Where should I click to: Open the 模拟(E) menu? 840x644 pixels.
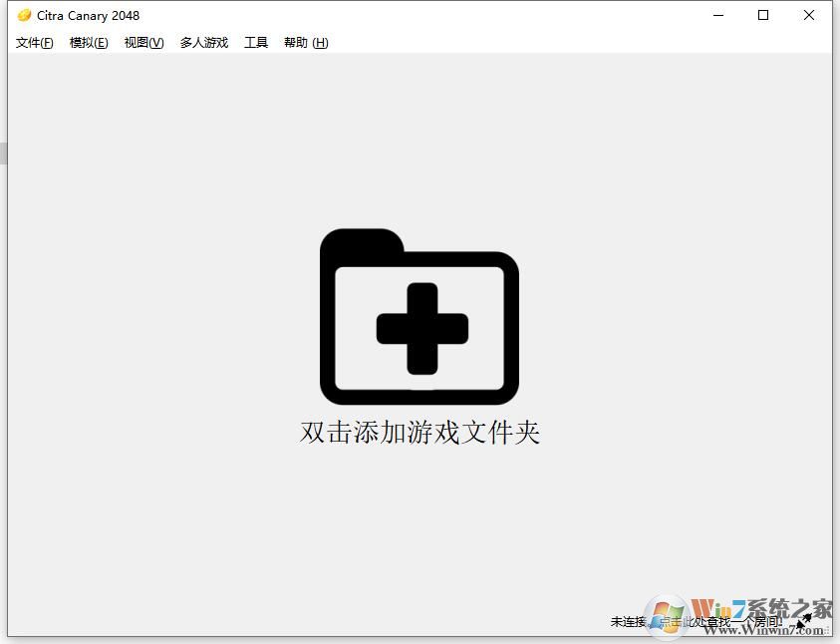coord(89,43)
